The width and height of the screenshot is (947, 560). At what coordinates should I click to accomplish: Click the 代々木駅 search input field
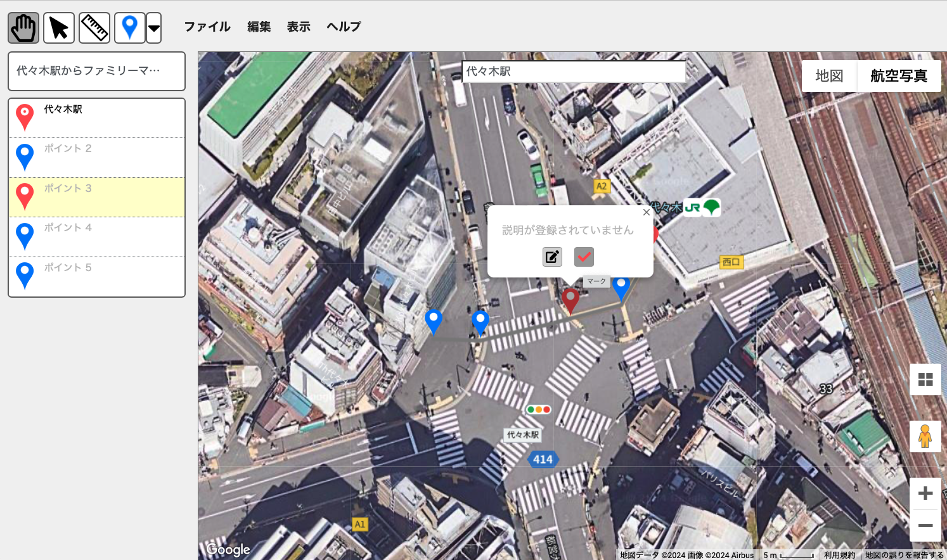pos(574,72)
